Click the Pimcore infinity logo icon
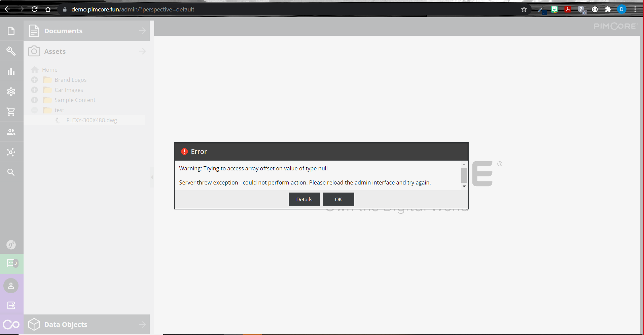The height and width of the screenshot is (335, 644). click(x=11, y=325)
